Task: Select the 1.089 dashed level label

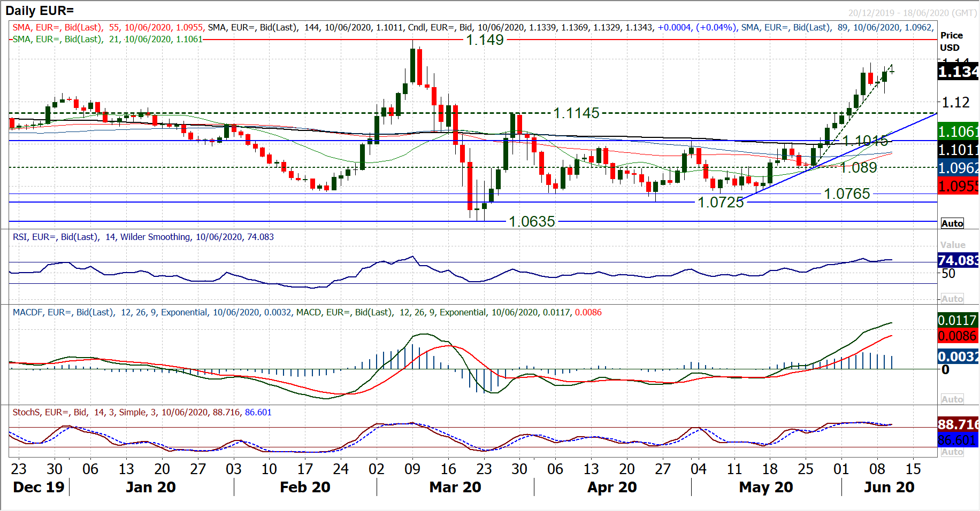Action: 859,168
